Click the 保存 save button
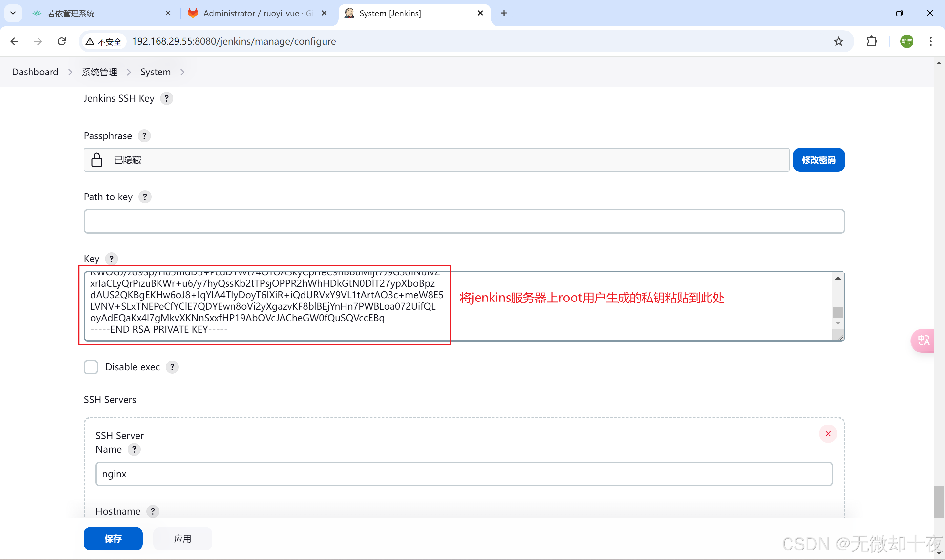The width and height of the screenshot is (945, 560). [113, 538]
